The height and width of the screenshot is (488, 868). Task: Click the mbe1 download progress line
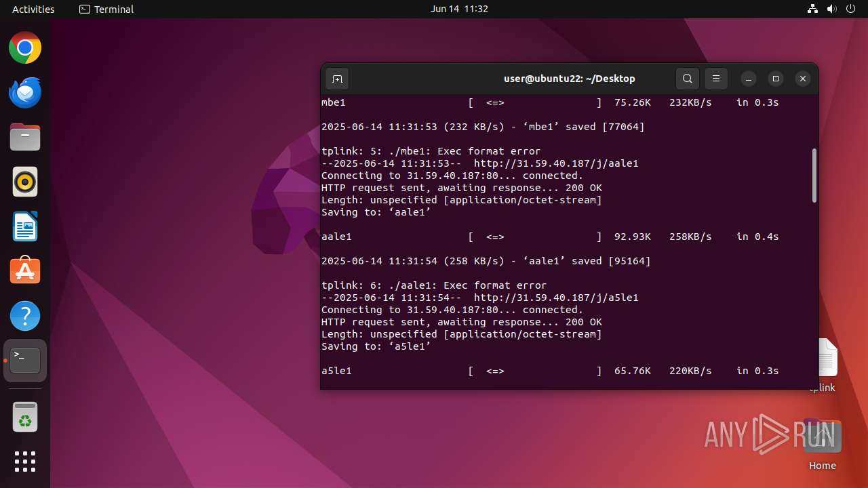[550, 102]
